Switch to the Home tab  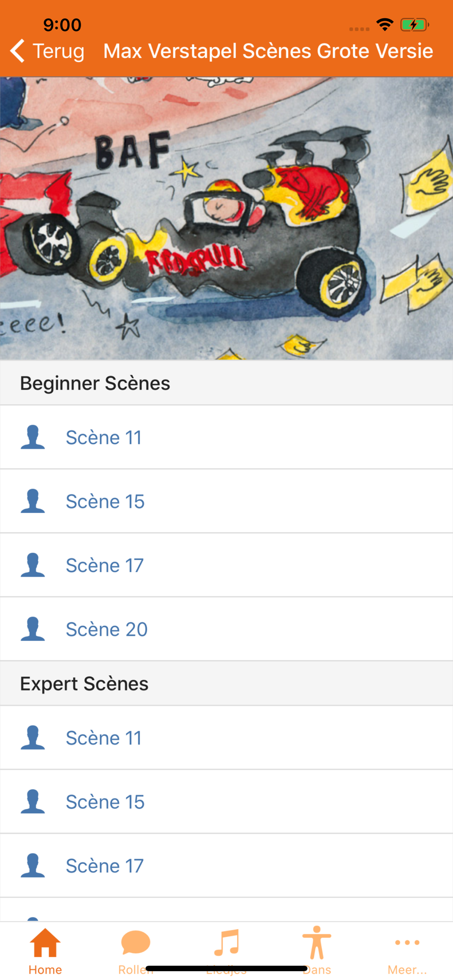[45, 951]
